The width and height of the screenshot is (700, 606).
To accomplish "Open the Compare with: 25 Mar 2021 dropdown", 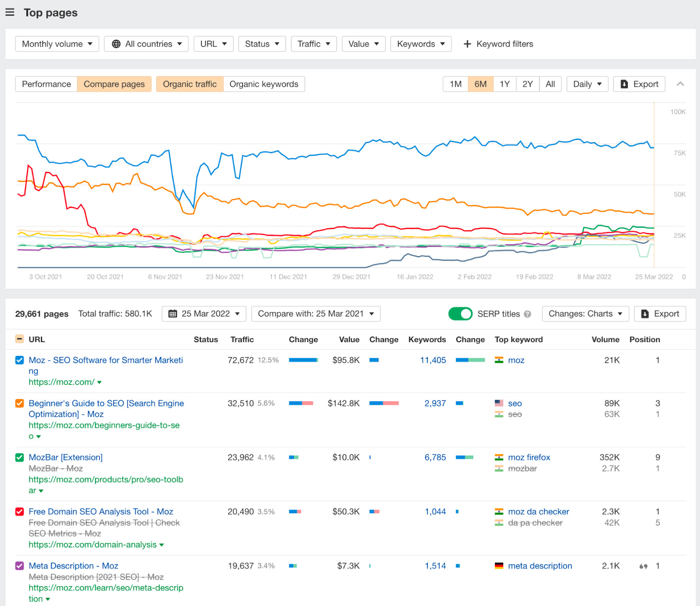I will [315, 313].
